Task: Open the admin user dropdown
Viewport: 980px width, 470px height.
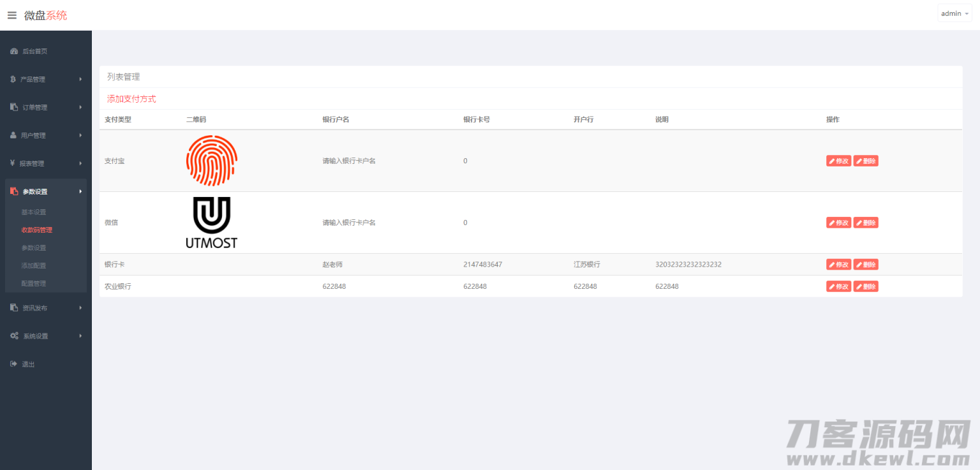Action: coord(954,13)
